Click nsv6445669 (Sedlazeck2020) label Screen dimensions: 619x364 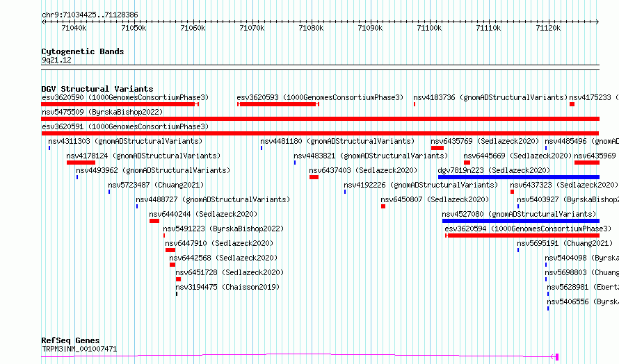pos(517,156)
